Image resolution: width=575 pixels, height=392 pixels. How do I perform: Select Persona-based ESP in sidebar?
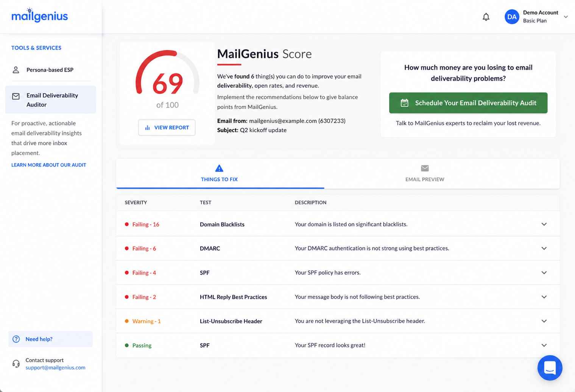click(50, 70)
